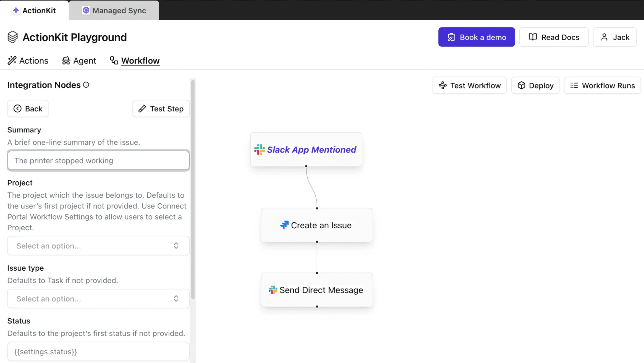The image size is (644, 363).
Task: Click the Book a demo button
Action: pos(476,37)
